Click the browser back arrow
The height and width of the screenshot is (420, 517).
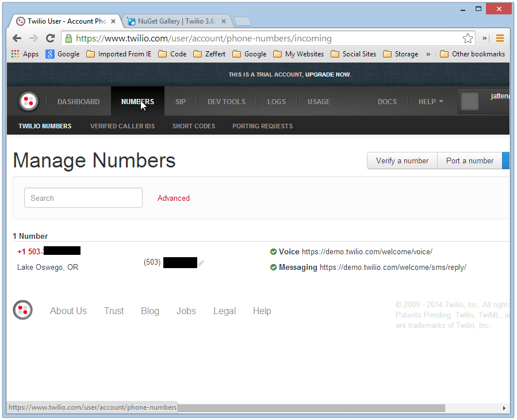tap(17, 39)
